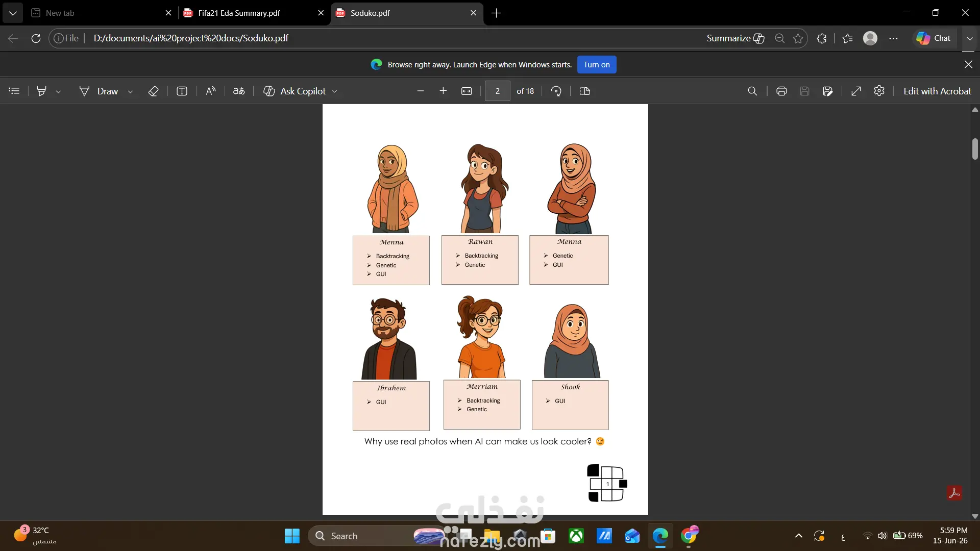
Task: Open the Favorites list icon
Action: pos(848,38)
